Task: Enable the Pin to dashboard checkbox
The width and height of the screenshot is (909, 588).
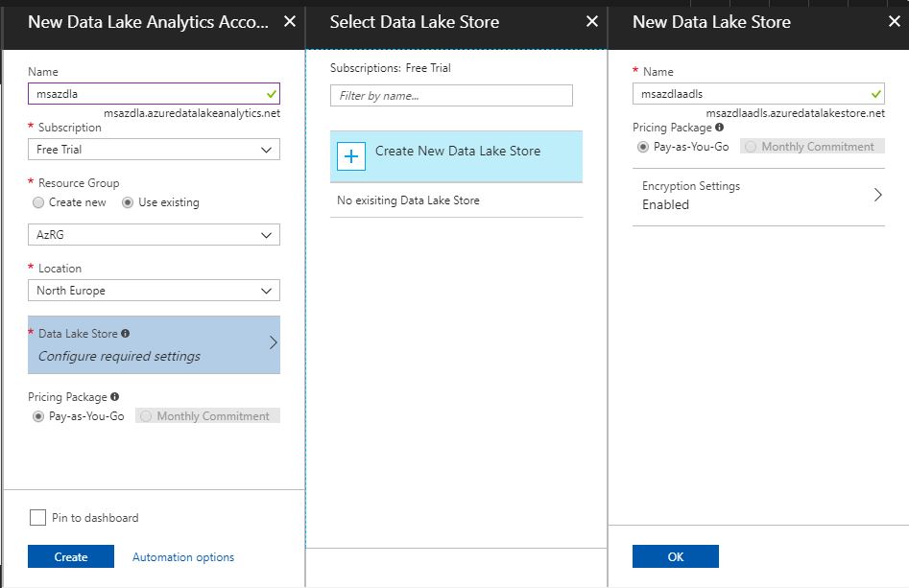Action: point(37,517)
